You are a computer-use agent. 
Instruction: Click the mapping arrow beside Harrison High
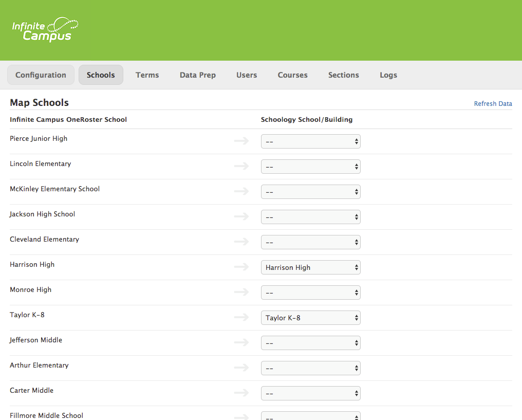(x=241, y=267)
